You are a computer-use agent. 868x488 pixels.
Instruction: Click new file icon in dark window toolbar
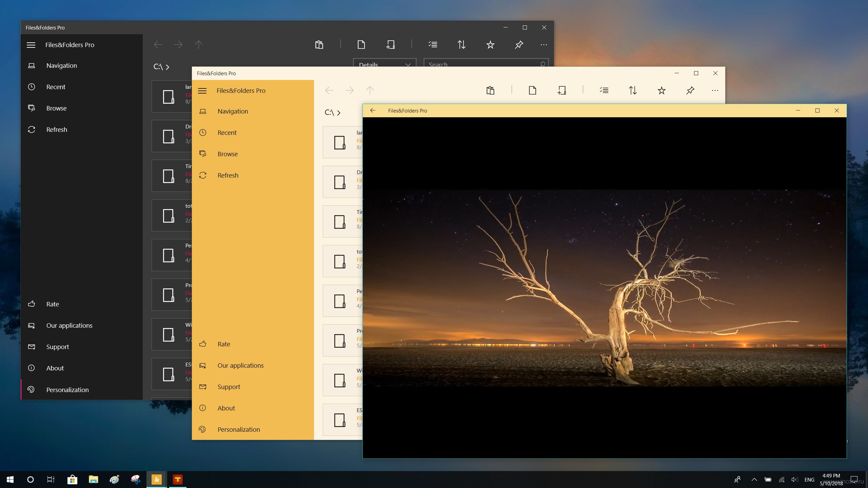tap(361, 44)
